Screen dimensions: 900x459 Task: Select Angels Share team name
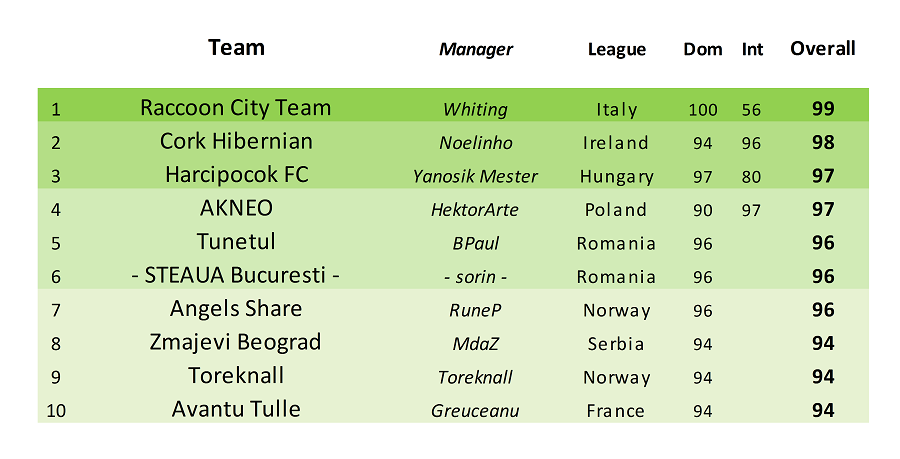(236, 309)
